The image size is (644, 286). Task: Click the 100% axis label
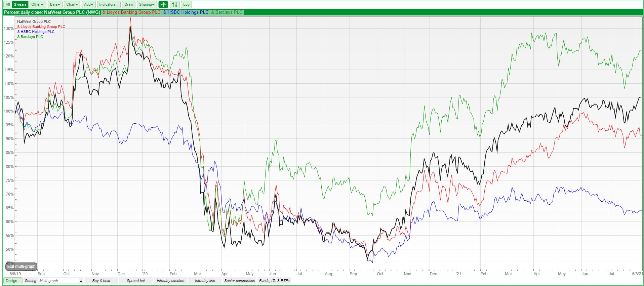[x=9, y=111]
